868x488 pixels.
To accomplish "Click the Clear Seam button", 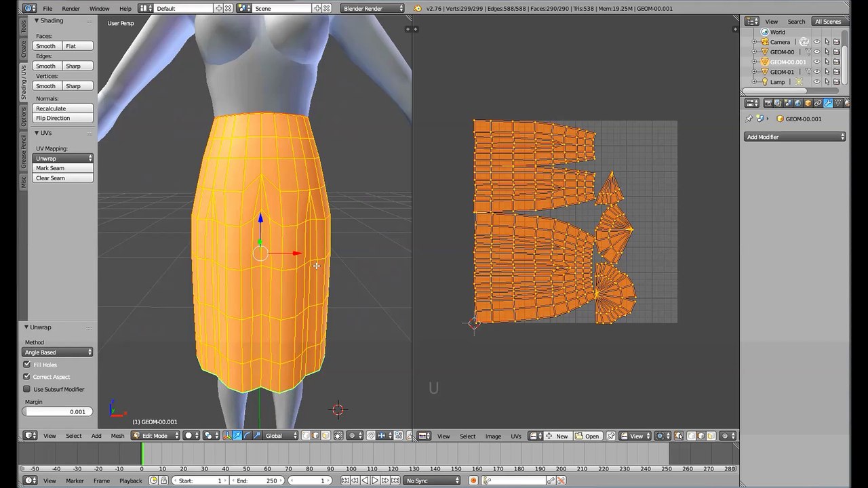I will tap(63, 178).
